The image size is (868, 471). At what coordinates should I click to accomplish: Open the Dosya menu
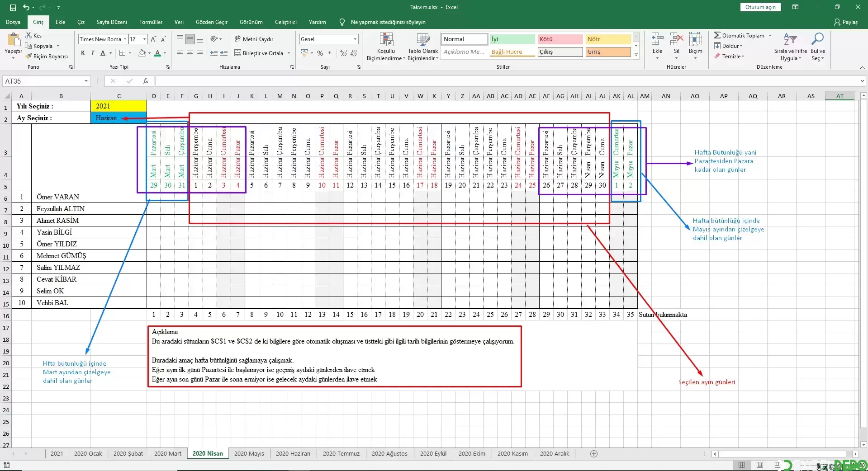[13, 22]
